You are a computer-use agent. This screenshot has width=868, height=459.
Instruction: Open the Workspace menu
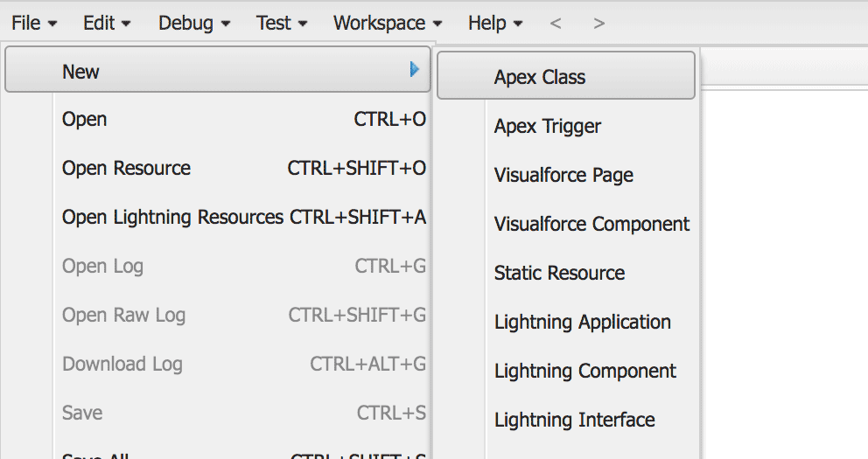coord(388,23)
